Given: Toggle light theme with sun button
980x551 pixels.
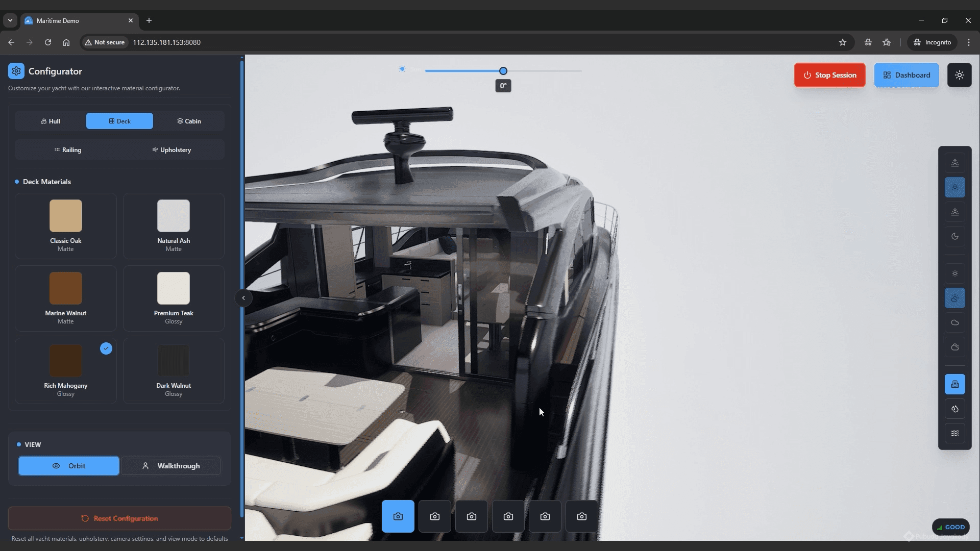Looking at the screenshot, I should tap(959, 75).
